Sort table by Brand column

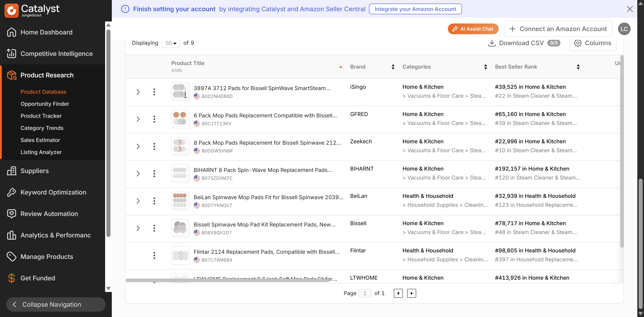pyautogui.click(x=393, y=67)
